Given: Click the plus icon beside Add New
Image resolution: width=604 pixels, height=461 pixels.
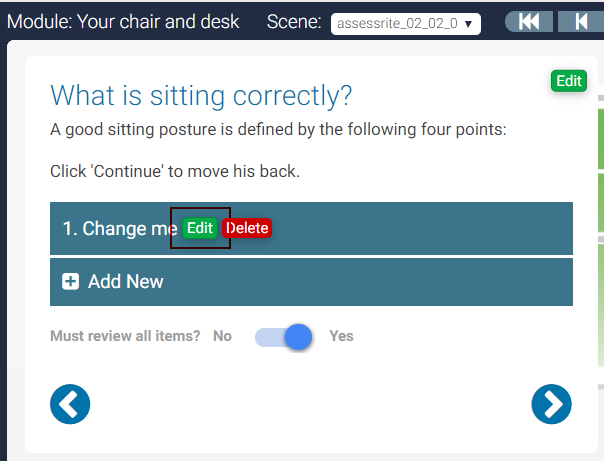Looking at the screenshot, I should coord(71,282).
